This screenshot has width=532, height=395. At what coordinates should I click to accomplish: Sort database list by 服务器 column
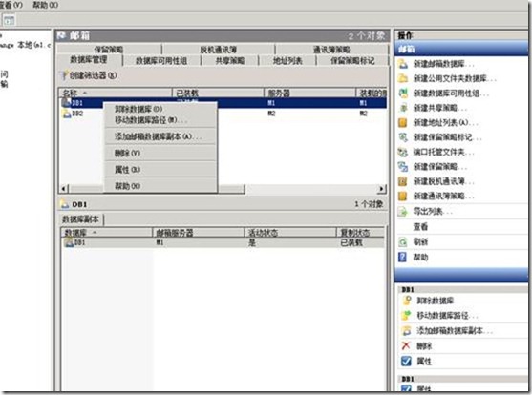pyautogui.click(x=309, y=93)
